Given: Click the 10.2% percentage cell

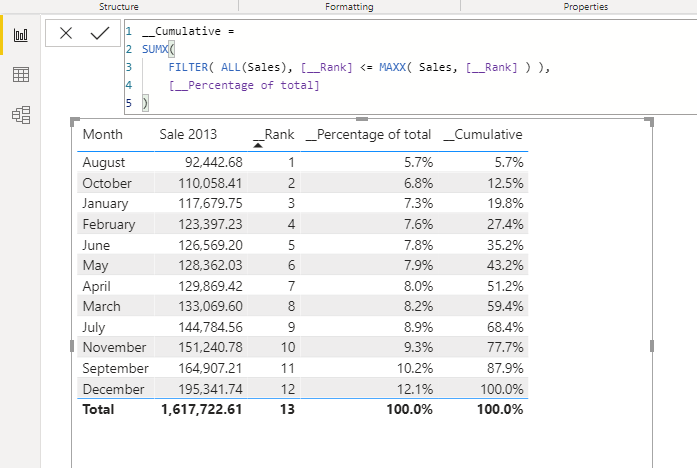Looking at the screenshot, I should (415, 368).
